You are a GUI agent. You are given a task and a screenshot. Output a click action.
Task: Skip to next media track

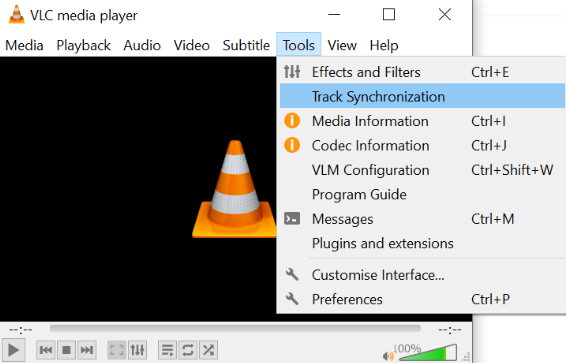87,350
